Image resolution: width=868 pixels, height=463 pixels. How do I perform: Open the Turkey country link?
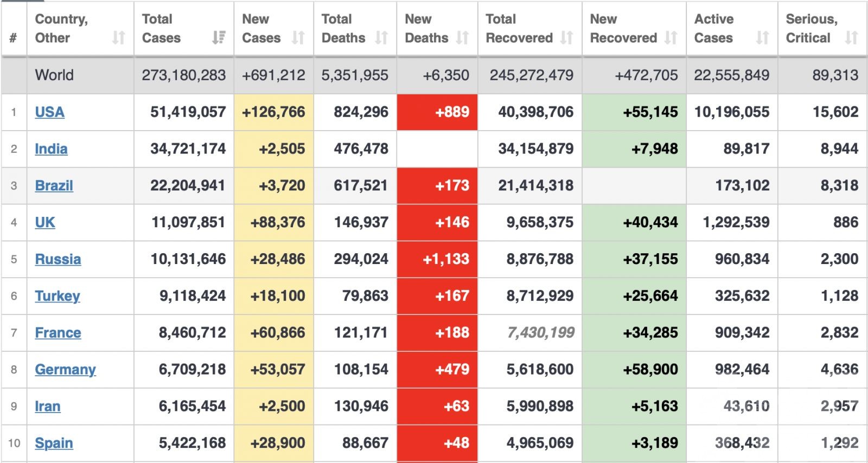pos(58,296)
